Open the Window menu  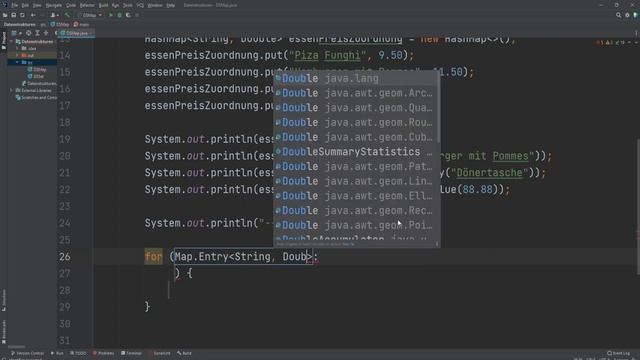155,5
